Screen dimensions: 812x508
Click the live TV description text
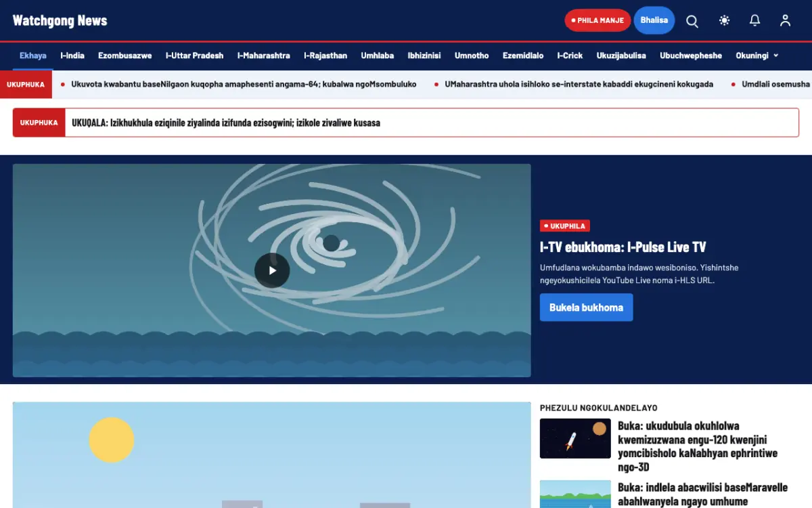pyautogui.click(x=639, y=274)
